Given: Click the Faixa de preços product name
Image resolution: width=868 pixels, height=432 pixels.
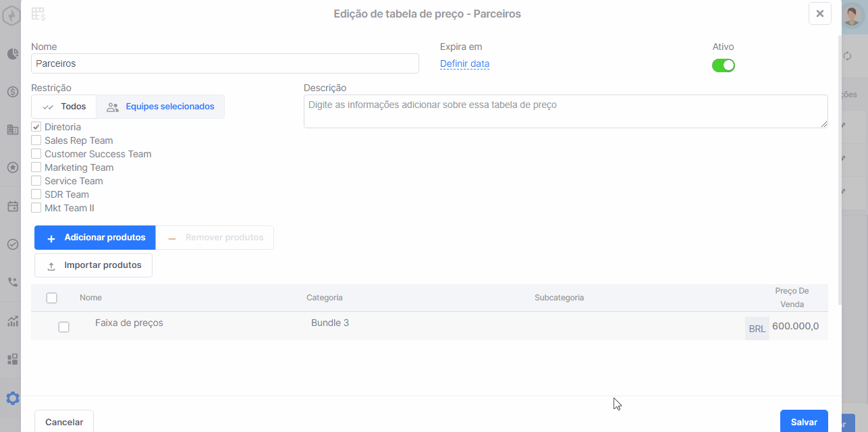Looking at the screenshot, I should pyautogui.click(x=129, y=323).
